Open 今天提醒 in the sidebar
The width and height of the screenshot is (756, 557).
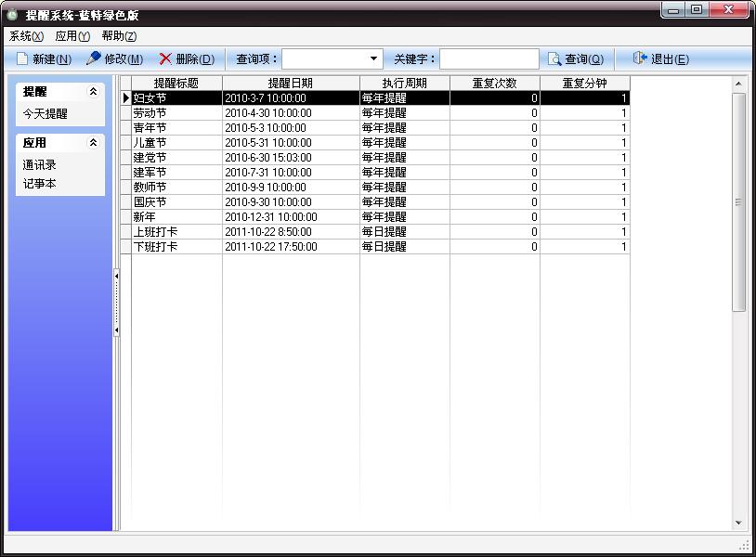point(45,113)
